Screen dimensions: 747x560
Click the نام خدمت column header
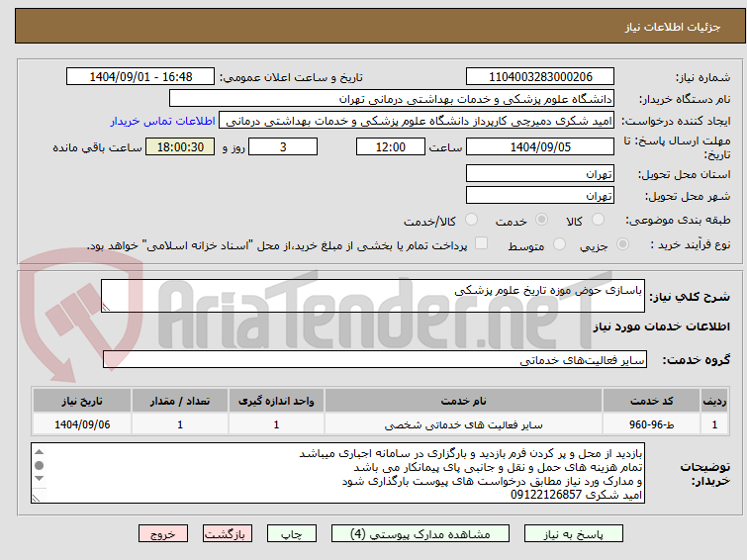click(464, 401)
